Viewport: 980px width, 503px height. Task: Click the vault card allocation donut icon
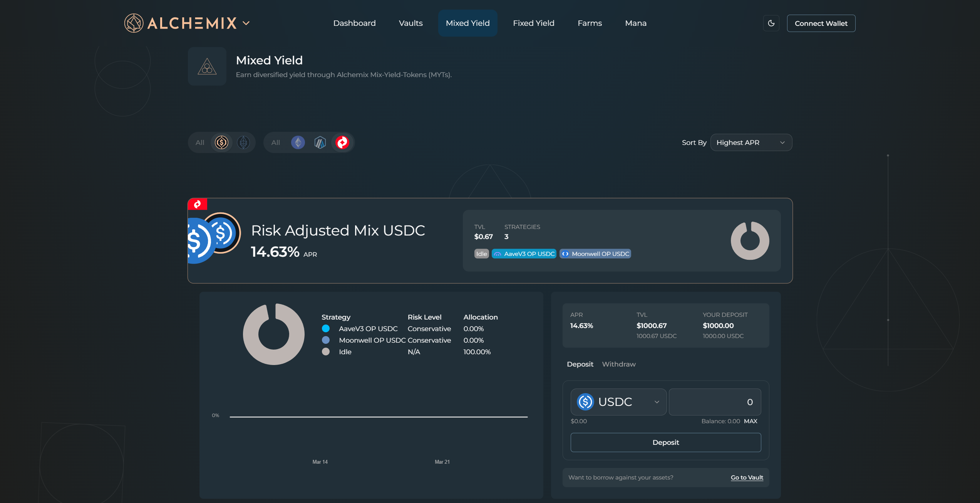(750, 241)
